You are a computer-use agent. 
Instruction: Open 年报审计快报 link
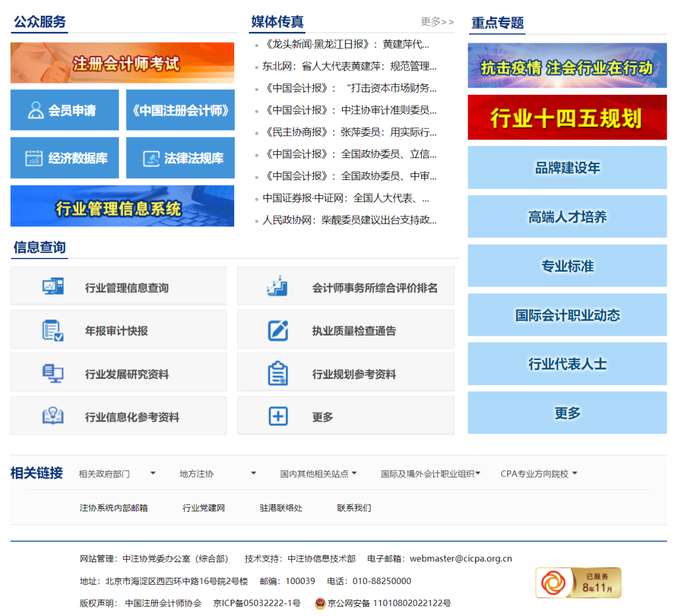[x=119, y=329]
